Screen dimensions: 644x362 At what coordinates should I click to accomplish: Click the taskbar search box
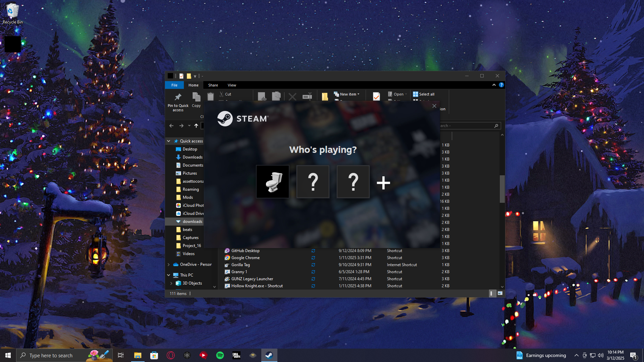(x=64, y=355)
